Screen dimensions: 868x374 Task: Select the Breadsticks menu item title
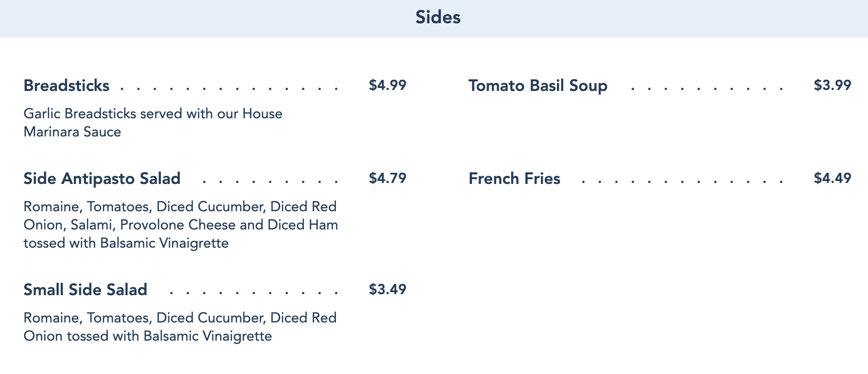[66, 85]
